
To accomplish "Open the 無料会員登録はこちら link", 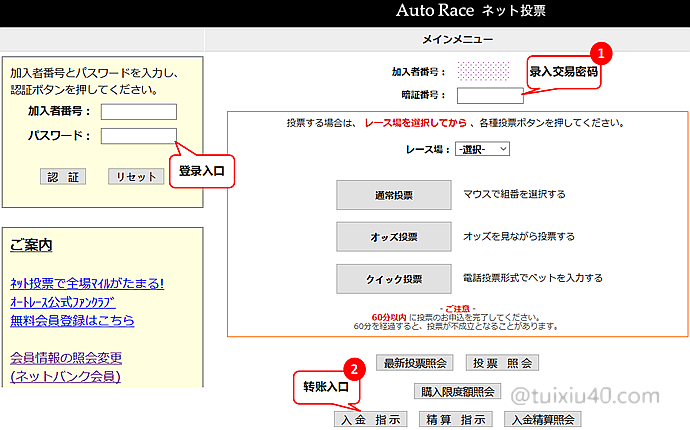I will coord(72,320).
